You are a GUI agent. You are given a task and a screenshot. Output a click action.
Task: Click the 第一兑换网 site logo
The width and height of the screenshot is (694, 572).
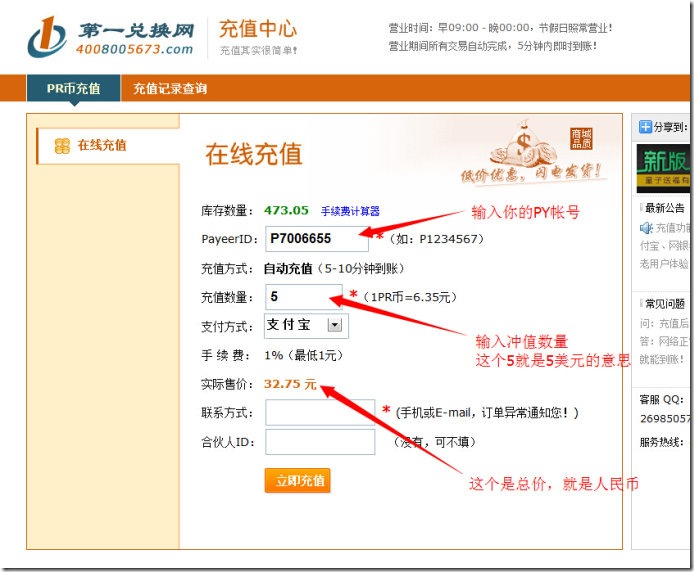point(110,37)
